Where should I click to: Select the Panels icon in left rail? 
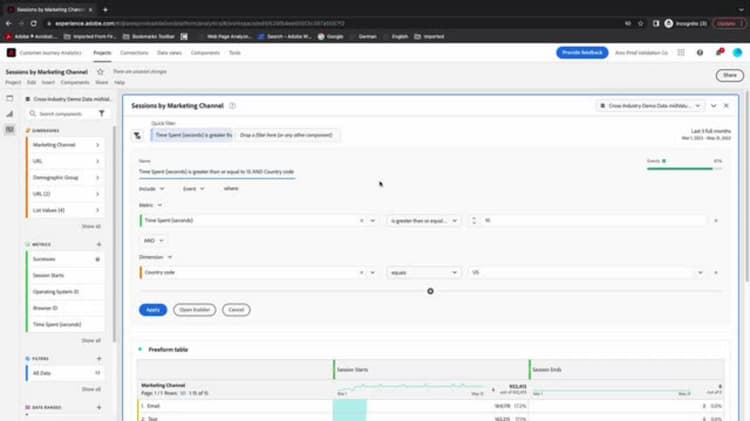pyautogui.click(x=10, y=98)
